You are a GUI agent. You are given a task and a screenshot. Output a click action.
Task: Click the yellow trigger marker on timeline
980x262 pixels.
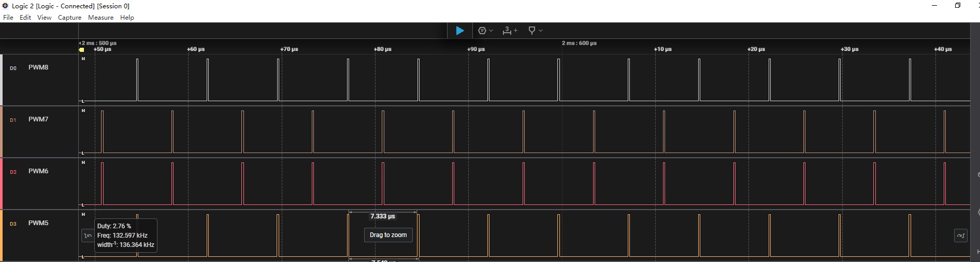click(82, 50)
